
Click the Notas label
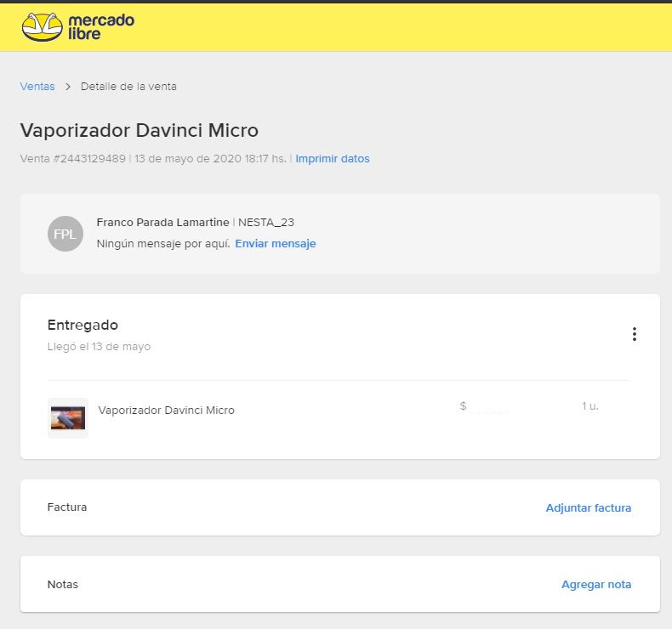[x=63, y=585]
